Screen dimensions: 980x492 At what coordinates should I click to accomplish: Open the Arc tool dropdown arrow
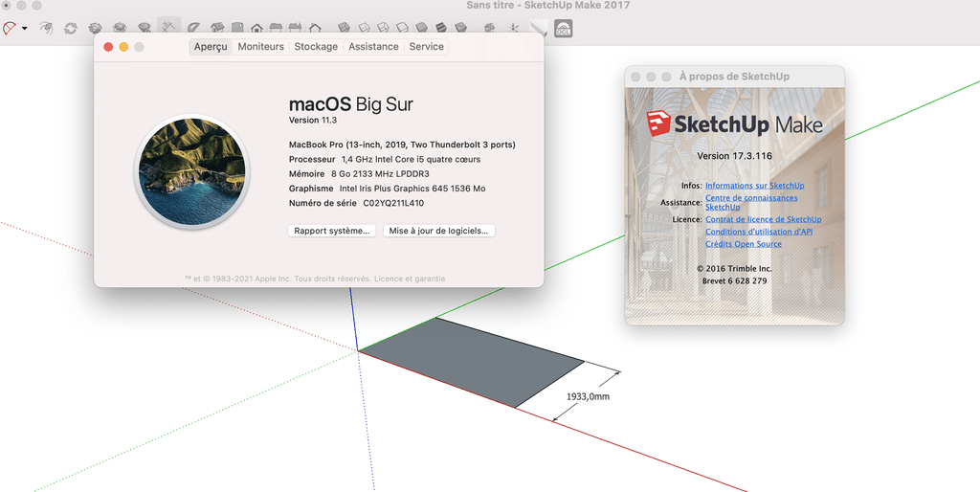(x=24, y=28)
